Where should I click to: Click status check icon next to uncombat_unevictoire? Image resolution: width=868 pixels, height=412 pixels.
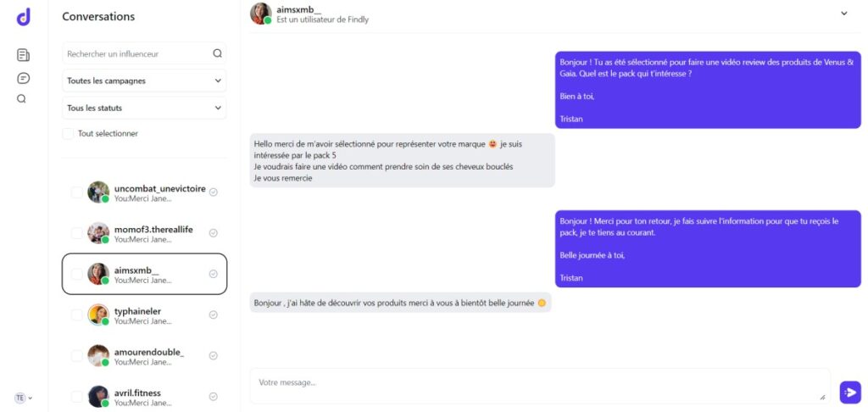tap(214, 192)
